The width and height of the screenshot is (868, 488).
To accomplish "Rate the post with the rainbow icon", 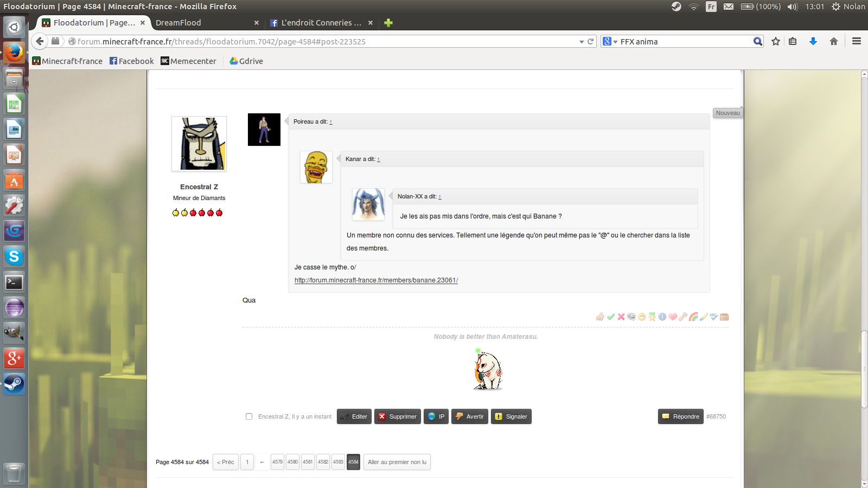I will pos(693,317).
